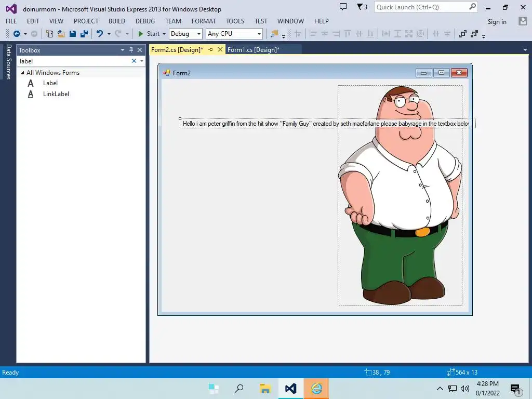Open Action Center notification icon

516,389
